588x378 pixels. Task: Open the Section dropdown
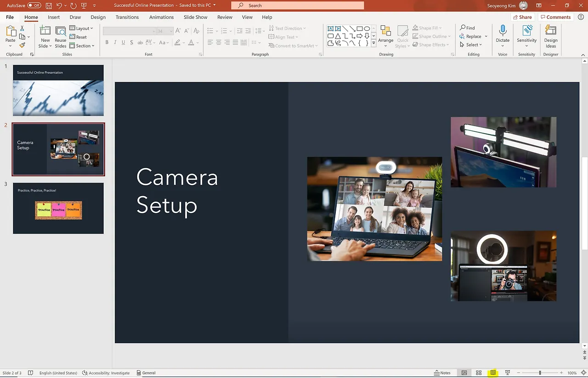pyautogui.click(x=82, y=46)
